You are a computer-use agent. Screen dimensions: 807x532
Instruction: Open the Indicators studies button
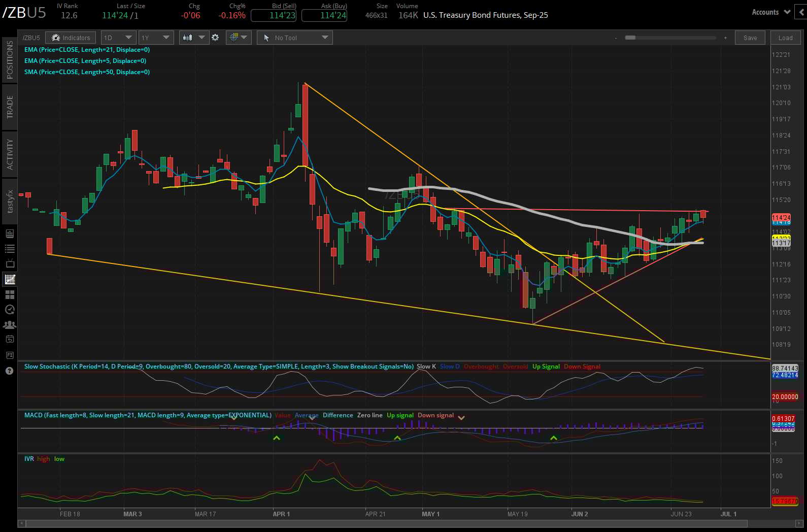tap(71, 38)
